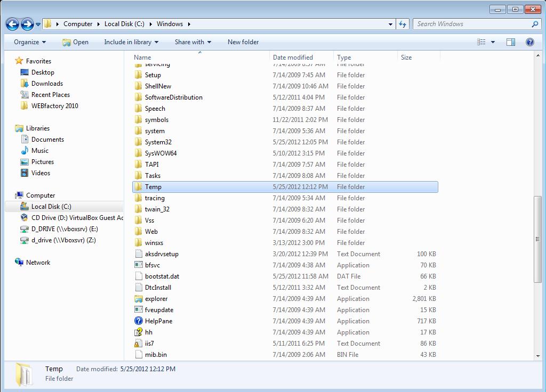Expand the address bar history arrow
Screen dimensions: 546x392
coord(390,24)
